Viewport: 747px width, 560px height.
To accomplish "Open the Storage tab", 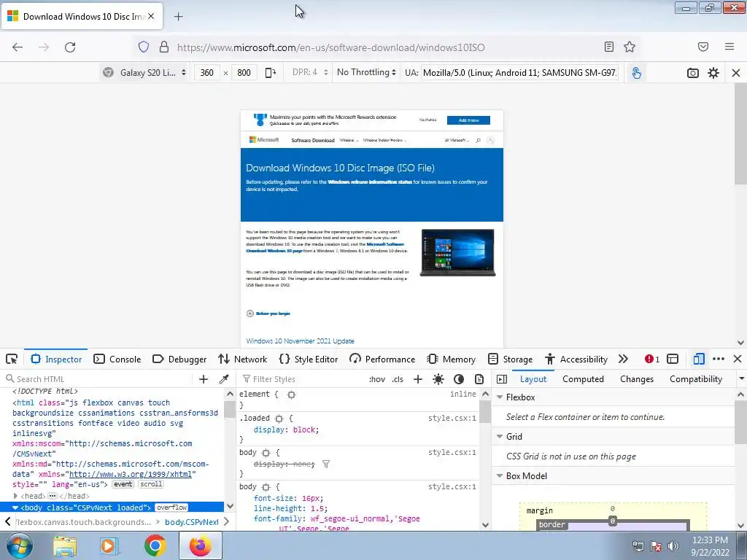I will [x=510, y=359].
